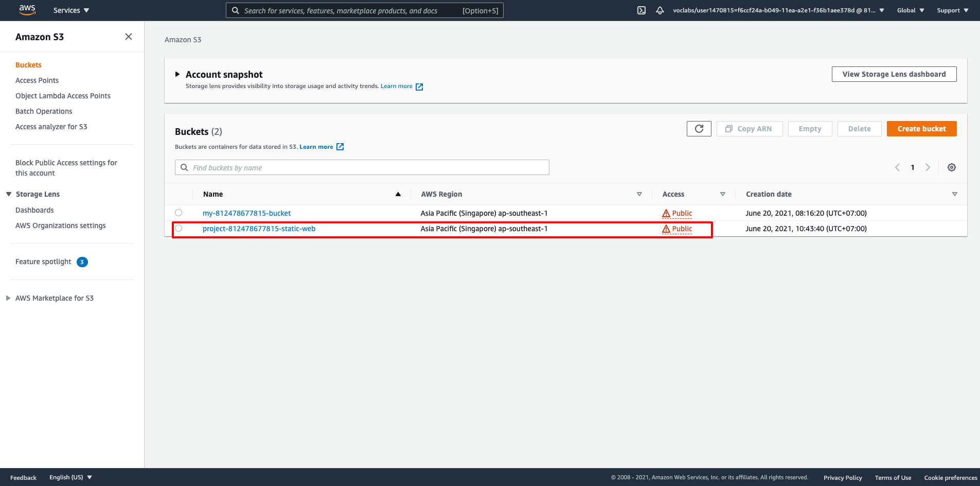Open the CloudShell terminal icon

[x=642, y=10]
